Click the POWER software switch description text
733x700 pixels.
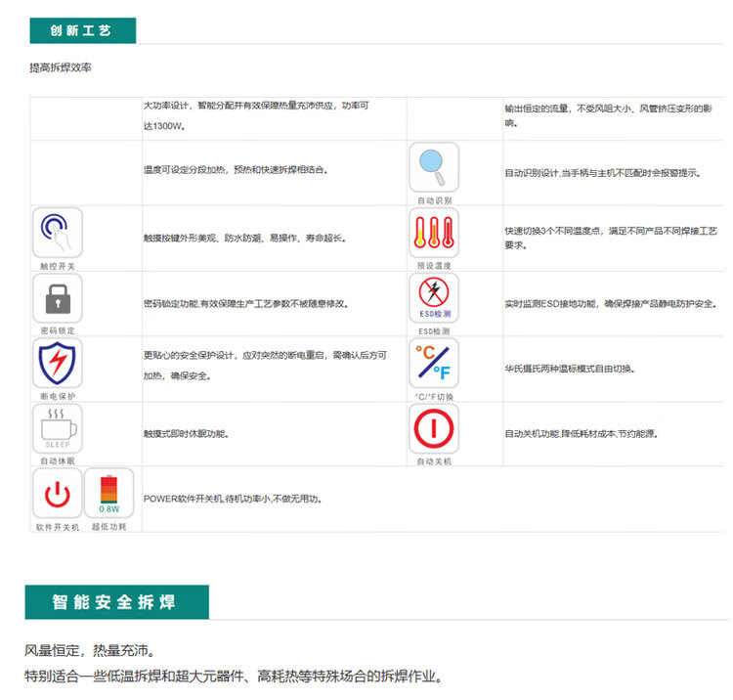[233, 499]
